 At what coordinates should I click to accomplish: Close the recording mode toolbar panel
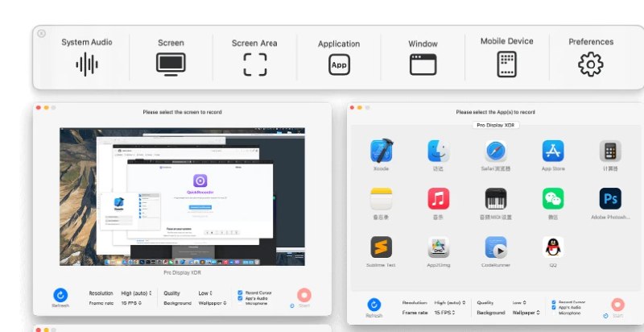[42, 34]
